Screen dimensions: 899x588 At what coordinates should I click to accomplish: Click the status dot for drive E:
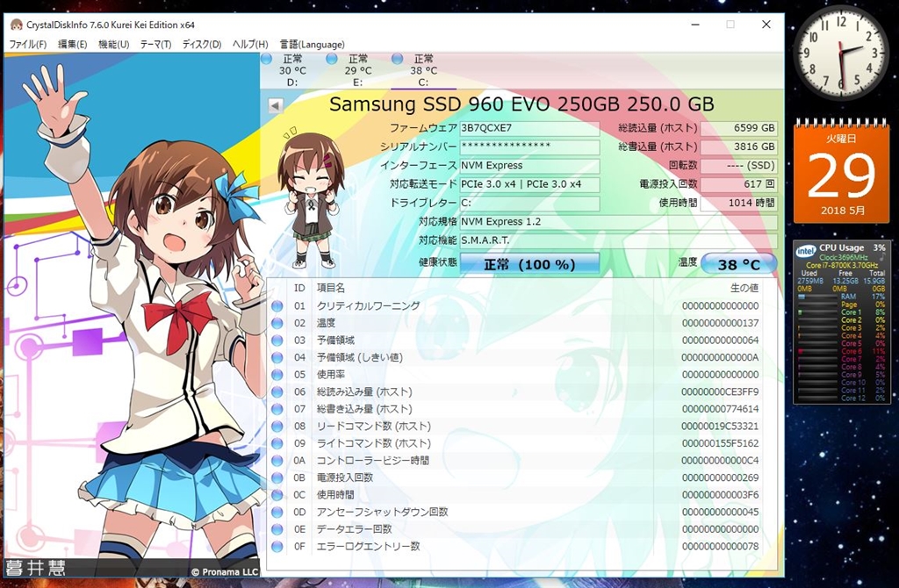pyautogui.click(x=331, y=59)
